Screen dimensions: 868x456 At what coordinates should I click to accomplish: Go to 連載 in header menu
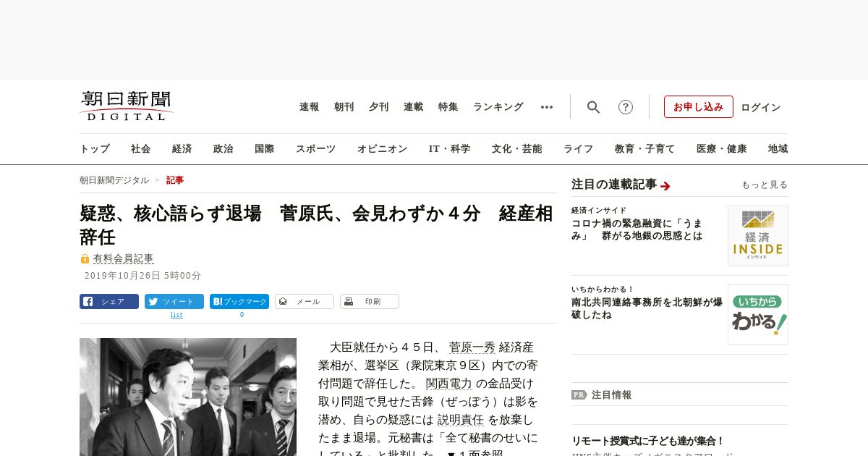pyautogui.click(x=414, y=107)
